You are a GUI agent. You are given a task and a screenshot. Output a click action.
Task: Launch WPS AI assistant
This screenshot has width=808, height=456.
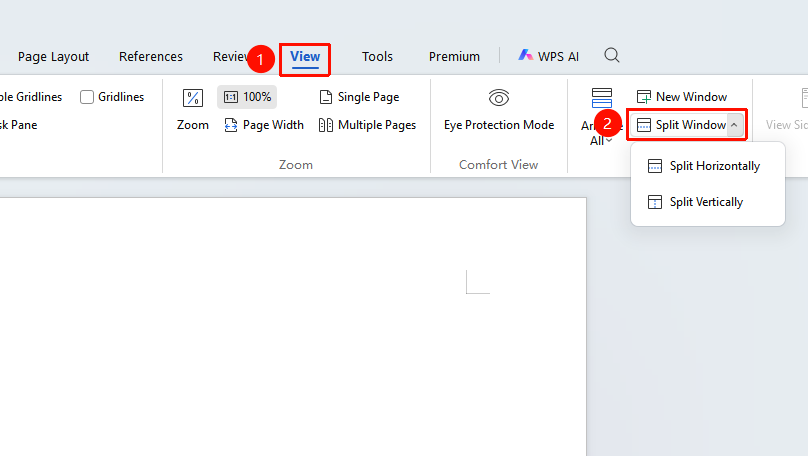tap(548, 56)
